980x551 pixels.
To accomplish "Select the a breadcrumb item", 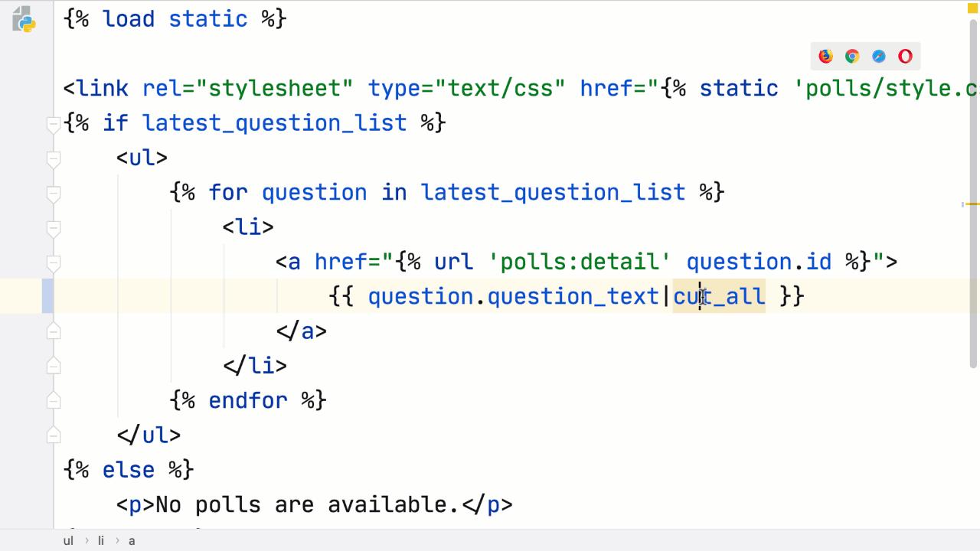I will coord(132,540).
